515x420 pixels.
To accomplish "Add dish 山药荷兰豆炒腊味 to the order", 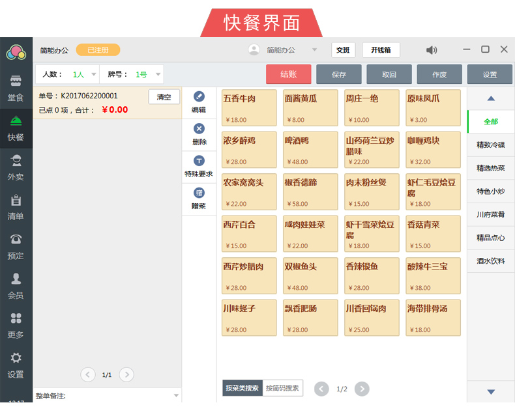I will pos(372,150).
